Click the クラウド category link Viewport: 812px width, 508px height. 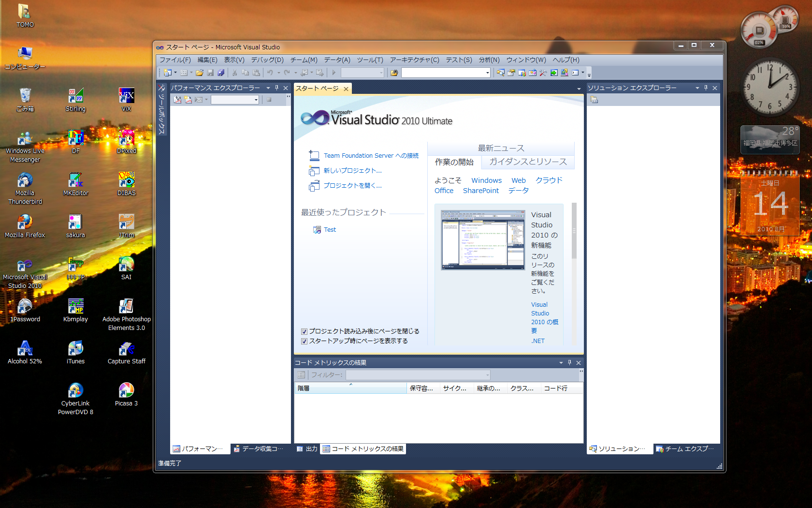549,180
